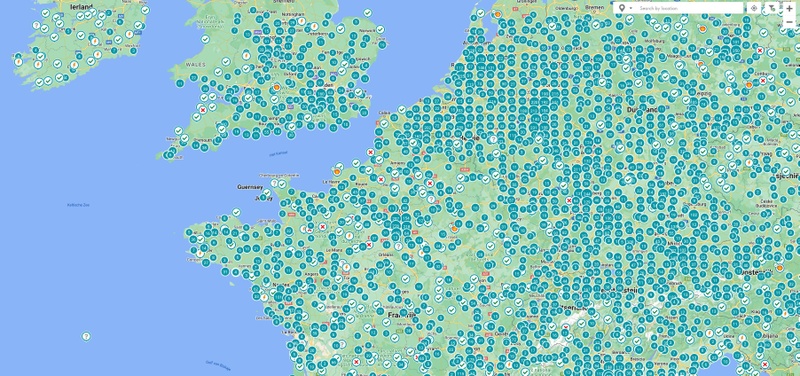Select red X marker in bottom-right corner

(765, 364)
